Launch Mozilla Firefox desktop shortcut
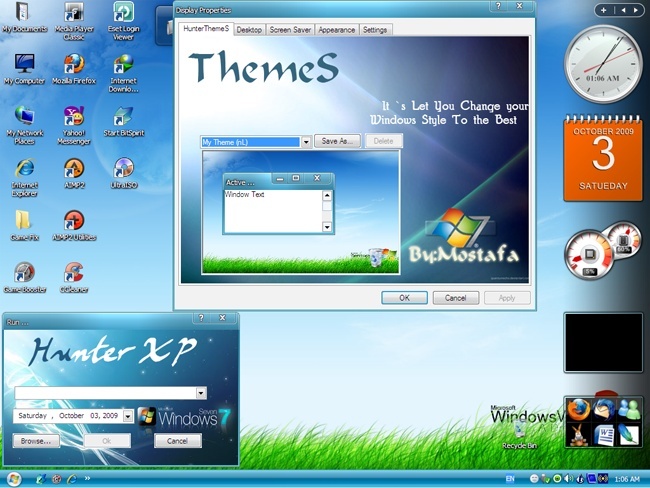 [x=74, y=69]
